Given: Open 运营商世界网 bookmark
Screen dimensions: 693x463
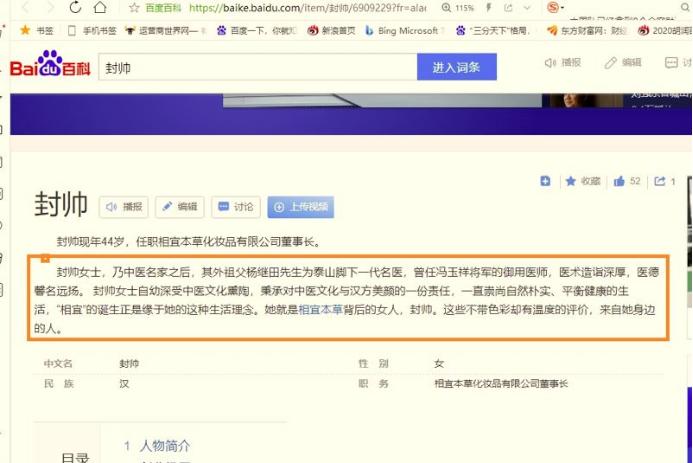Looking at the screenshot, I should [x=166, y=30].
